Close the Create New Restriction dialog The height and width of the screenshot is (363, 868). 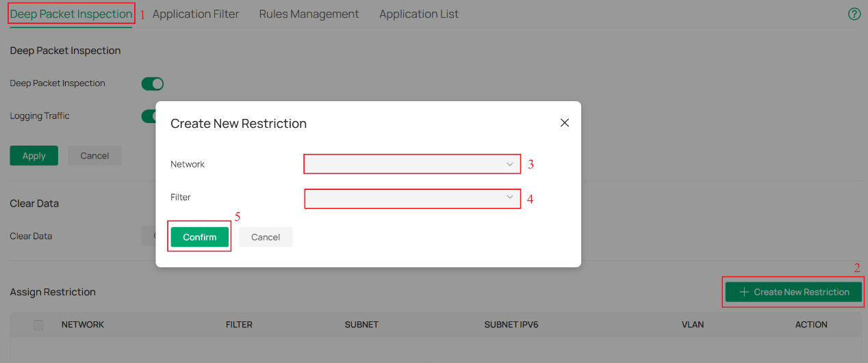(565, 122)
